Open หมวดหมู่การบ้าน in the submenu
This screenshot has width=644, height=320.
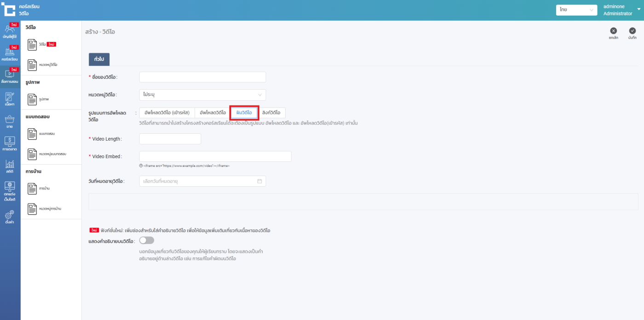coord(50,209)
